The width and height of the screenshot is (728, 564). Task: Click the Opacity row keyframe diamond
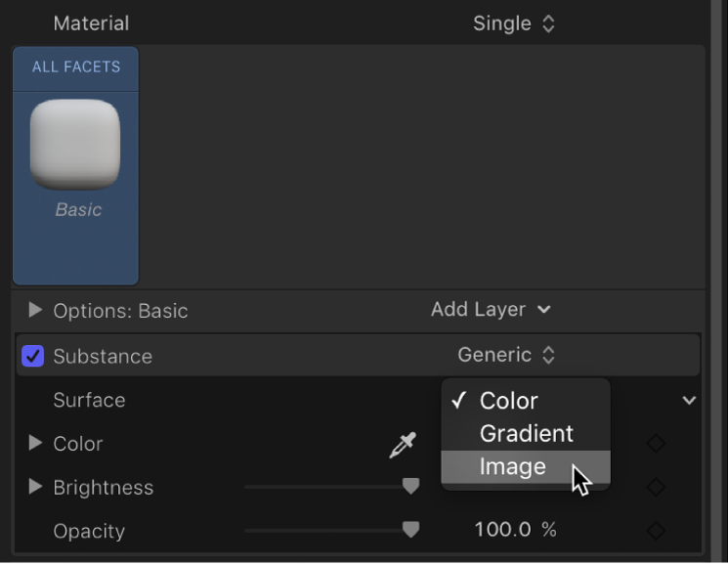pyautogui.click(x=657, y=531)
